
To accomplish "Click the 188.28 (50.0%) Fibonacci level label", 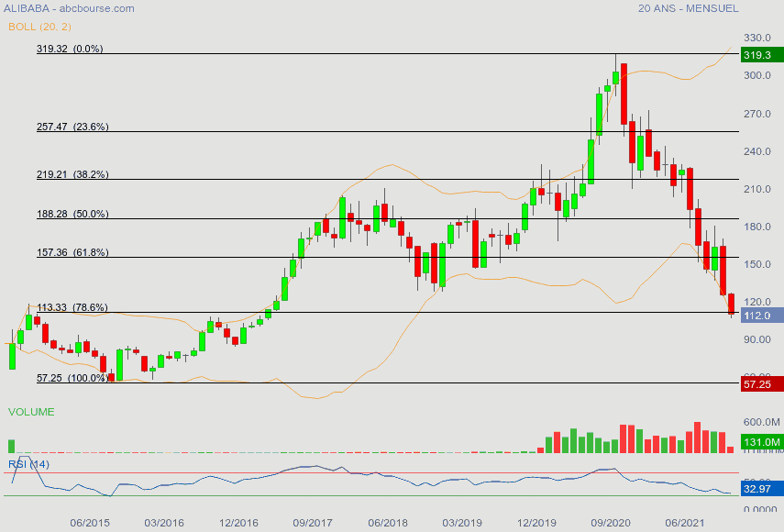I will point(72,214).
